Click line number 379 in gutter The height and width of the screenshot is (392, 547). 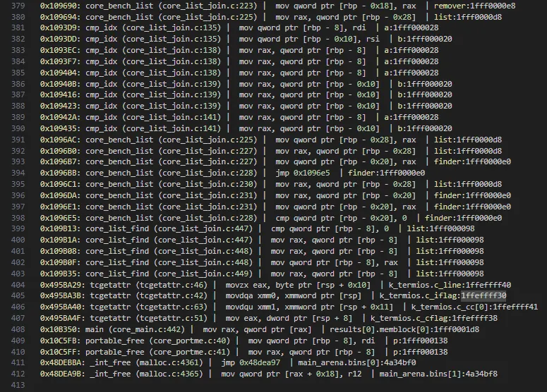(18, 6)
